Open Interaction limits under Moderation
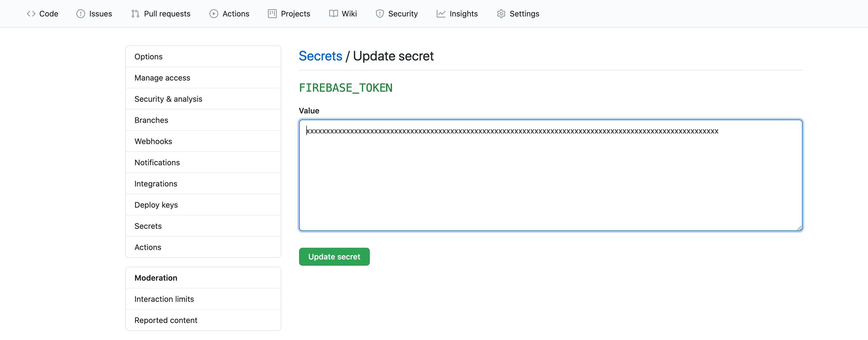The image size is (868, 340). [164, 299]
